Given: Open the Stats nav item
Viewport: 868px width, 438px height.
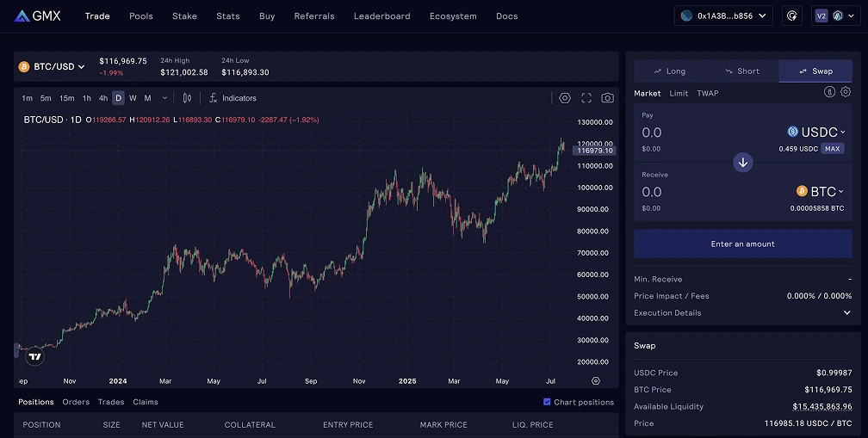Looking at the screenshot, I should pyautogui.click(x=228, y=16).
